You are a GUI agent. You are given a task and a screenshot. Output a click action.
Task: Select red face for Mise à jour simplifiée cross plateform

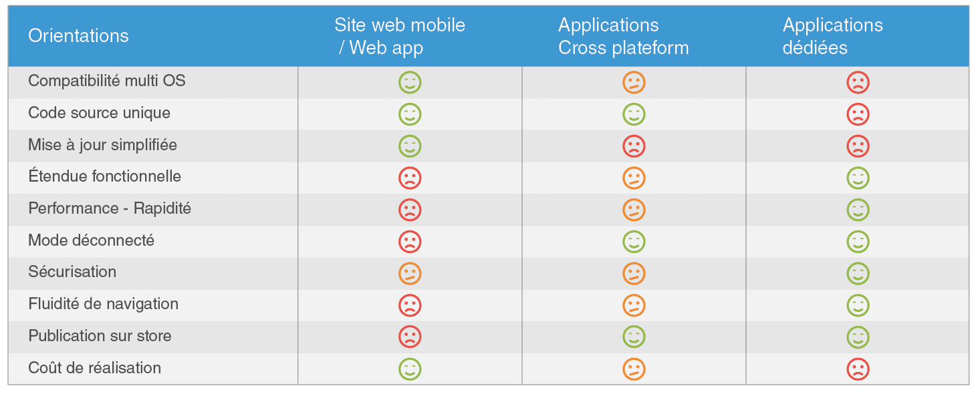[x=634, y=146]
